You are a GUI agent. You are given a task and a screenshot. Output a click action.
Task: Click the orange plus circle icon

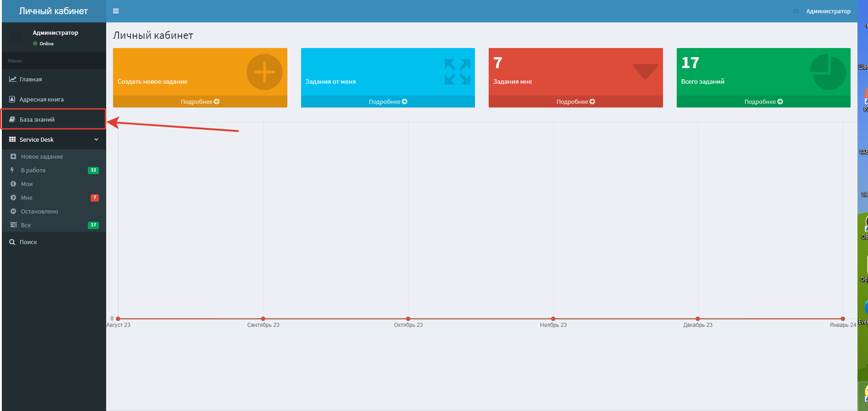point(264,72)
